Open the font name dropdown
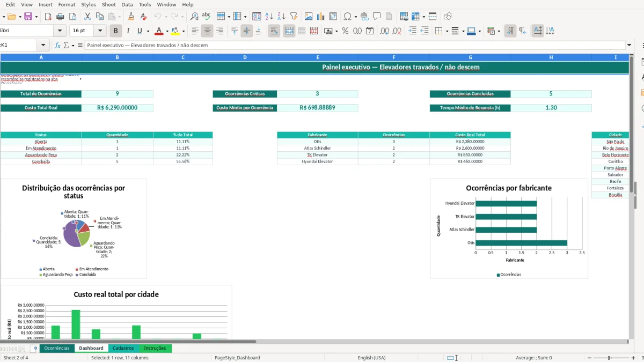 coord(60,31)
